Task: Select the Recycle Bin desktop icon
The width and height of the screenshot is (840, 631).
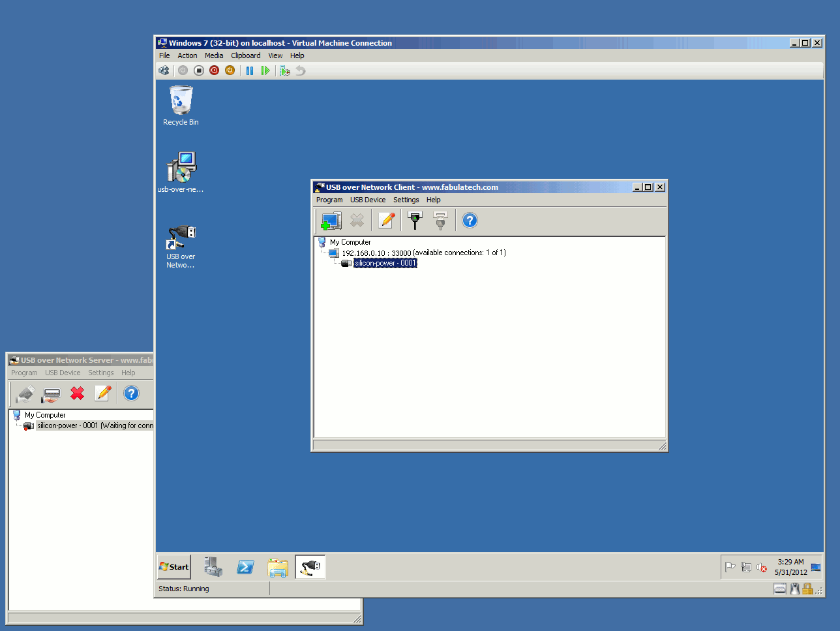Action: coord(181,106)
